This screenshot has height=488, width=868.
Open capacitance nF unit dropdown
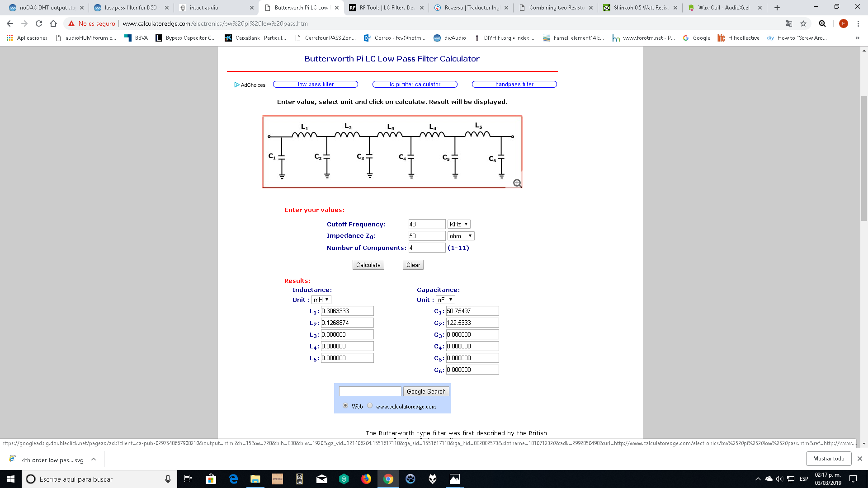[x=445, y=300]
